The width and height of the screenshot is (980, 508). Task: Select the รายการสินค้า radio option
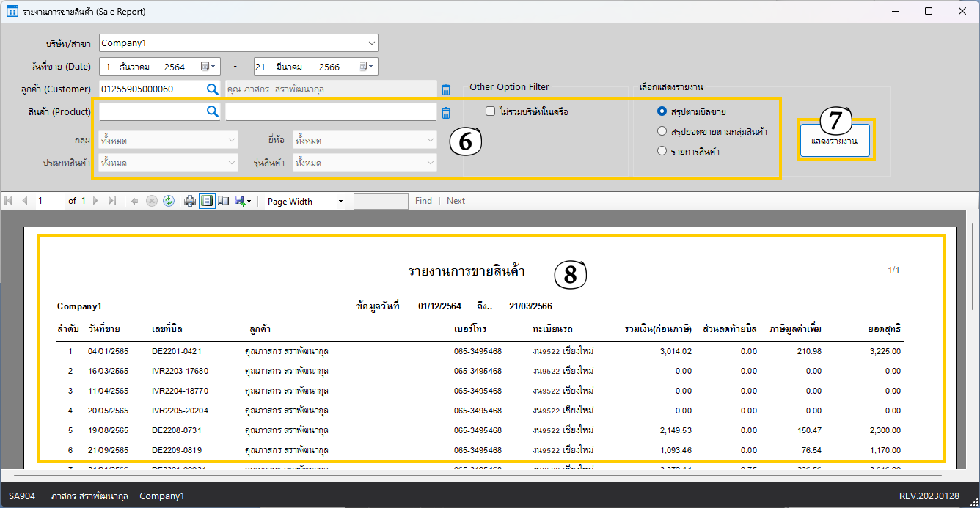click(662, 151)
